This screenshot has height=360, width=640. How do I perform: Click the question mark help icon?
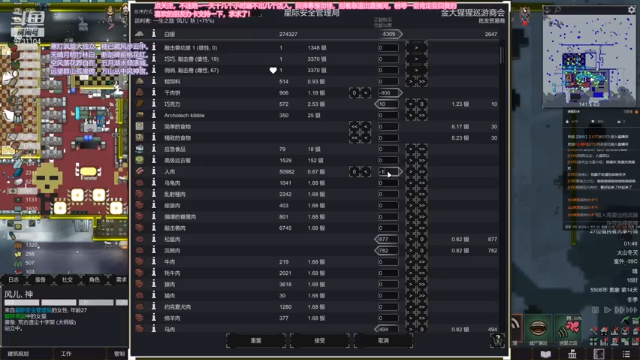pyautogui.click(x=498, y=339)
